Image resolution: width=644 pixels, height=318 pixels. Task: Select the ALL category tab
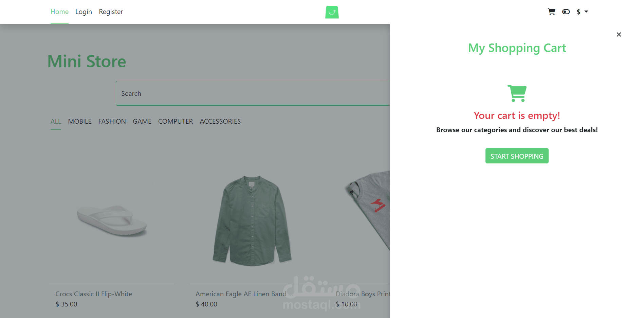pos(56,121)
